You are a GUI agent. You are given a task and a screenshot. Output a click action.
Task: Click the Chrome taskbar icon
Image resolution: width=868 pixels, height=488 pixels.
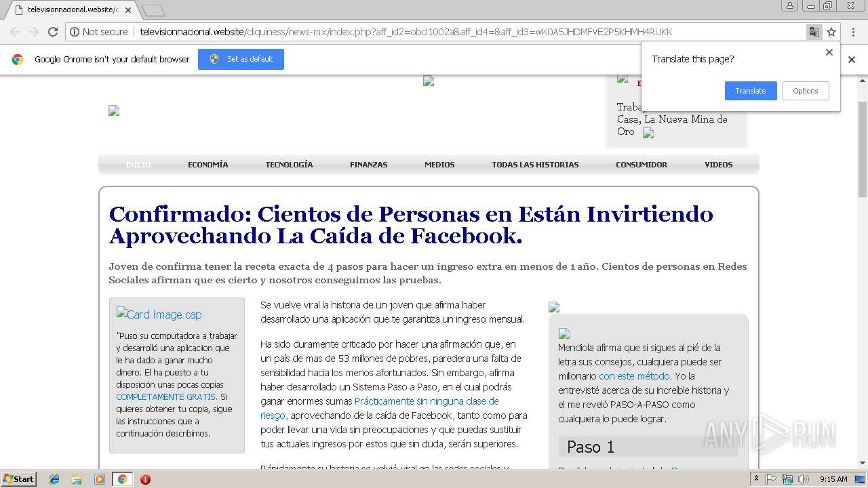[122, 479]
